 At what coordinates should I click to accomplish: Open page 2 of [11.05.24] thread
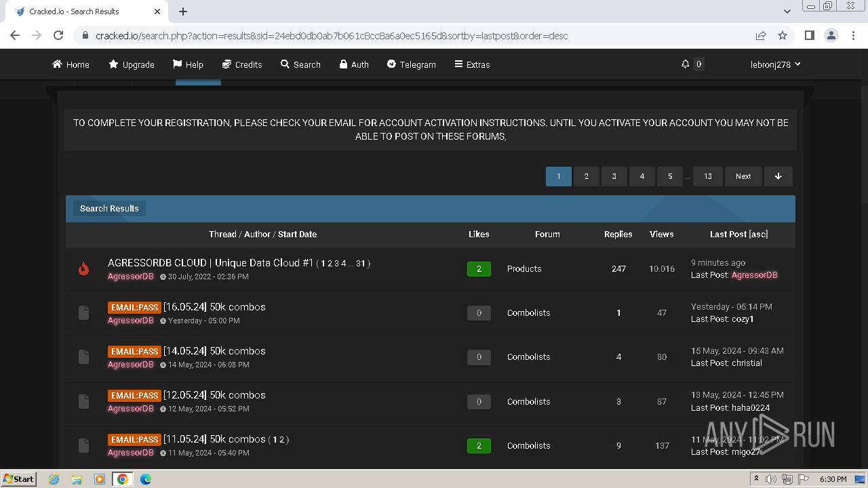click(282, 440)
